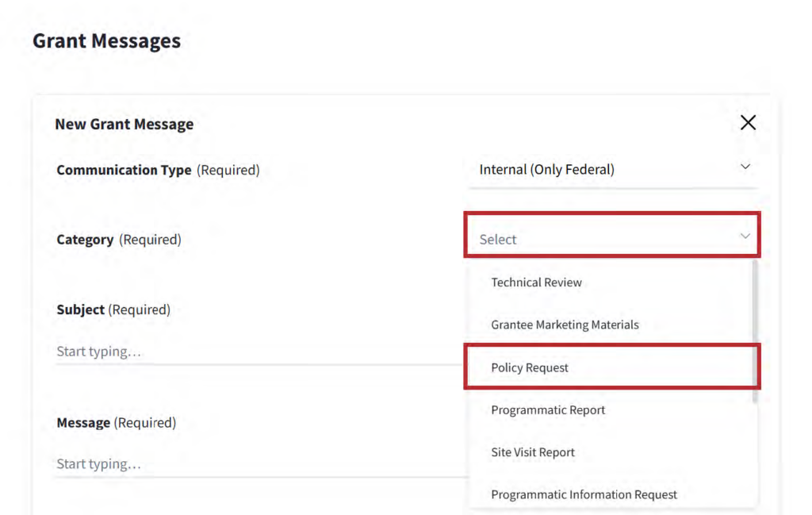The image size is (812, 515).
Task: Pick Policy Request in the dropdown
Action: 530,367
